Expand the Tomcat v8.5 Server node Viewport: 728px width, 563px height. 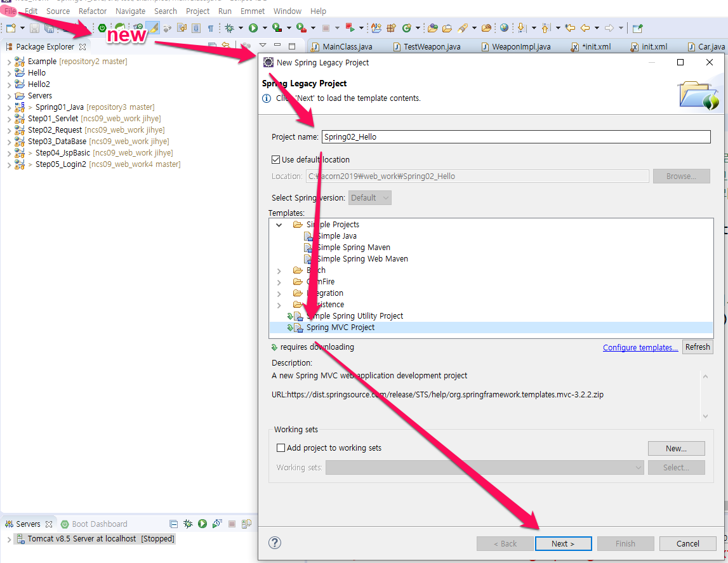[x=9, y=539]
